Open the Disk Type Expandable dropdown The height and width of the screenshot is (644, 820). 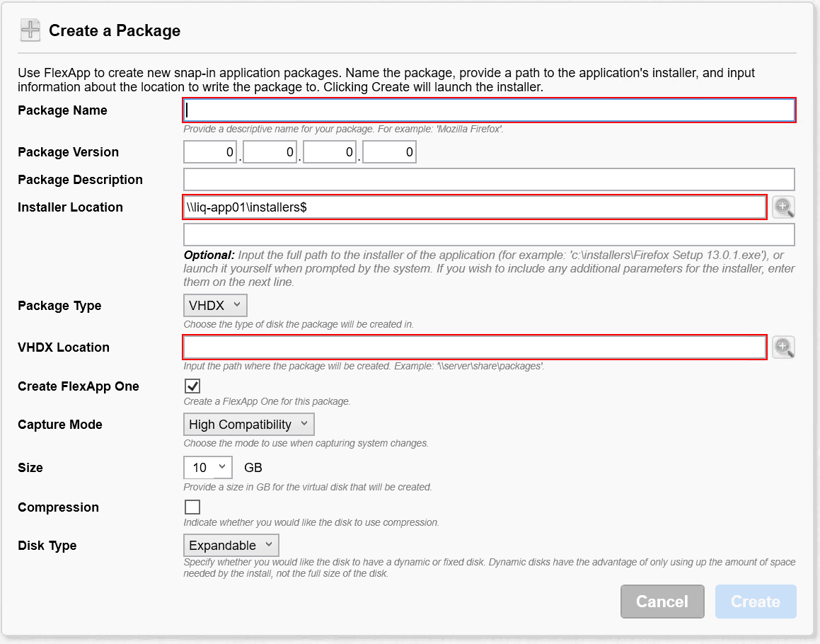231,546
